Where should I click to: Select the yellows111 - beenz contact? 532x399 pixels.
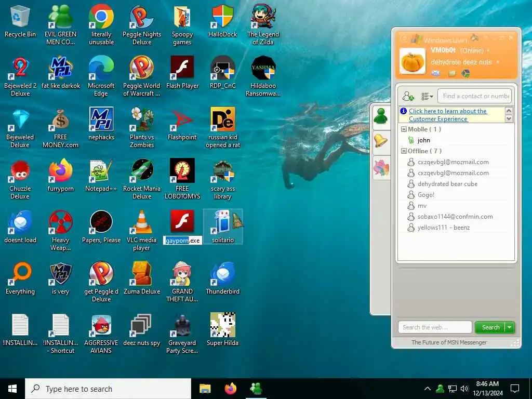coord(443,228)
